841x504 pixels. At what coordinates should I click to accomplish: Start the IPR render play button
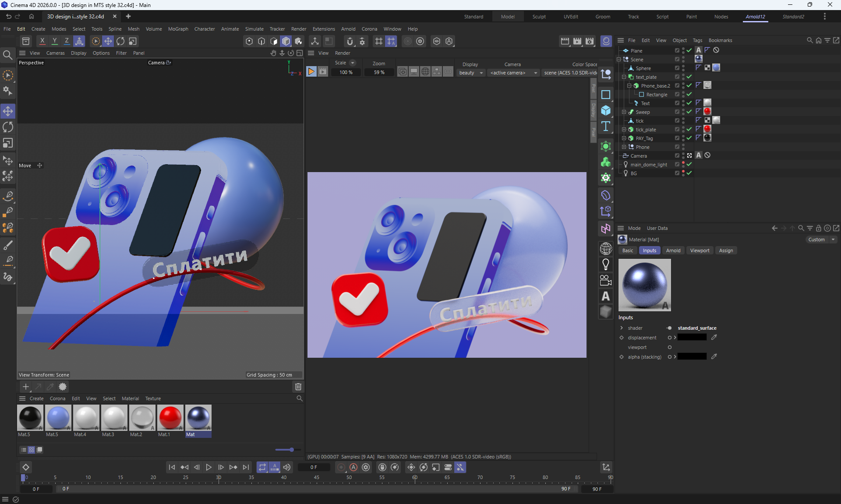coord(311,72)
